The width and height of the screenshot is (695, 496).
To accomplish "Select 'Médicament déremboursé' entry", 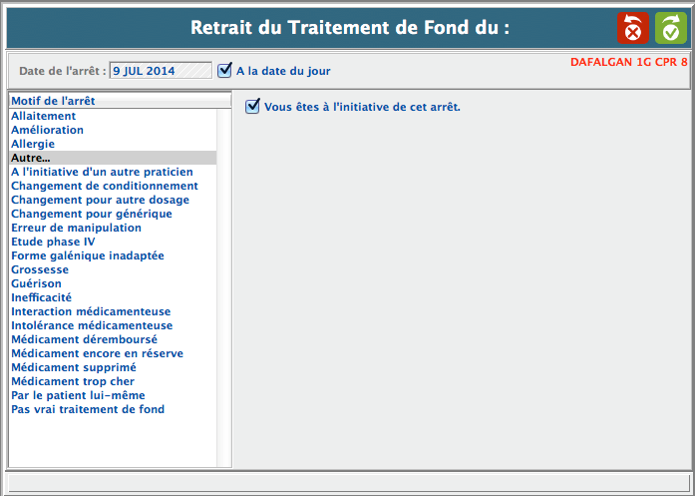I will point(84,340).
